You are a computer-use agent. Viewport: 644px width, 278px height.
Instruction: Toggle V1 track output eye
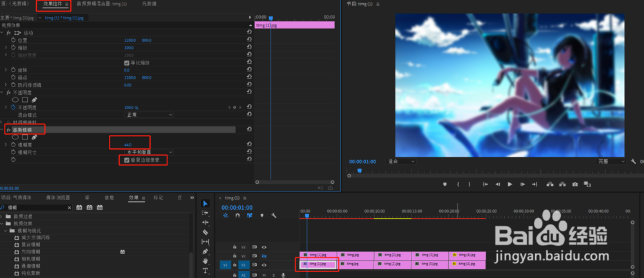pos(264,265)
